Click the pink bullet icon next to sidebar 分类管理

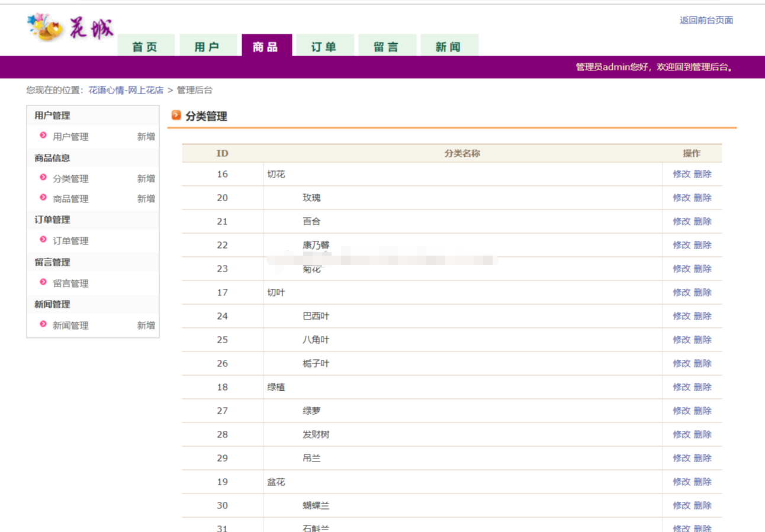(43, 178)
